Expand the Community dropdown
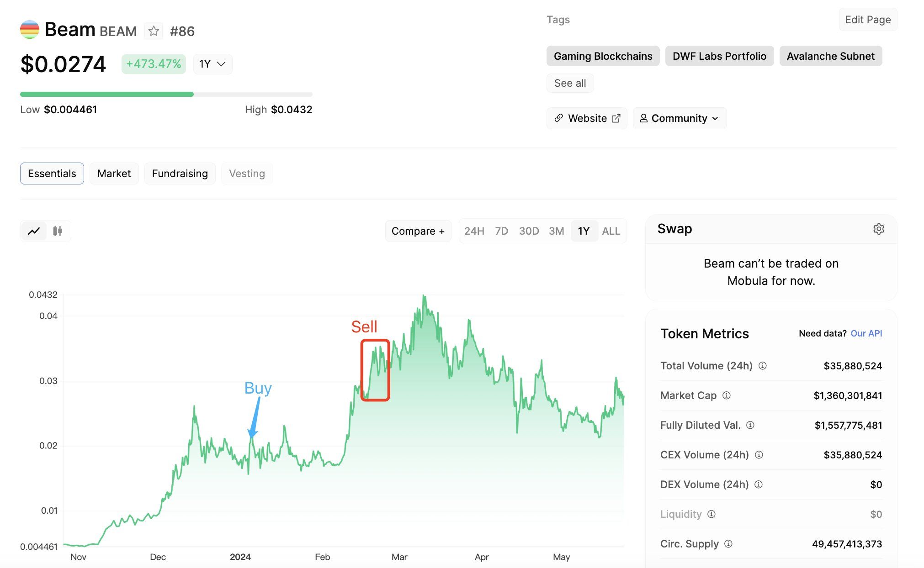The width and height of the screenshot is (924, 568). [680, 118]
